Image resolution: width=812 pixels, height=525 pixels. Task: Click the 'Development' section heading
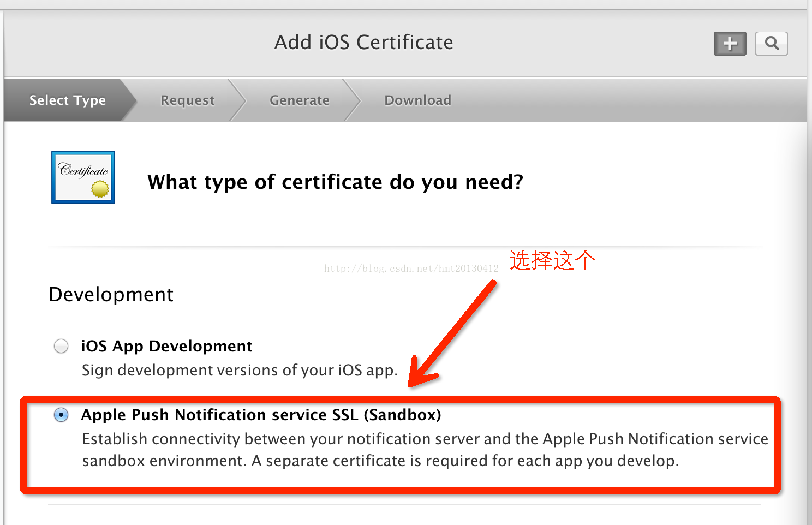click(x=111, y=295)
